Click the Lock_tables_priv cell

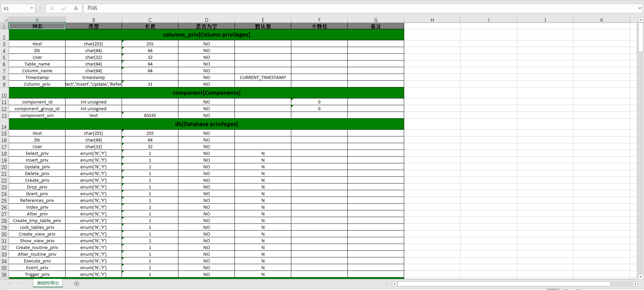(37, 227)
